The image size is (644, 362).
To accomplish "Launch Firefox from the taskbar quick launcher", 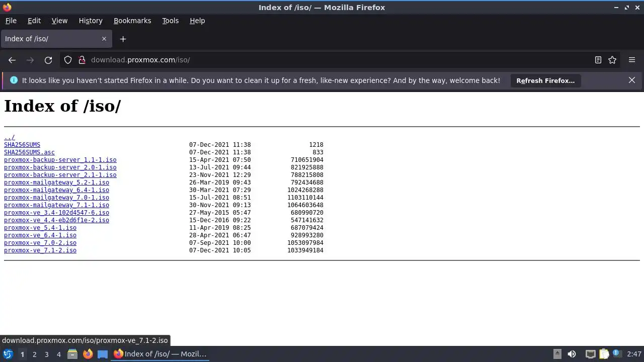I will [88, 354].
